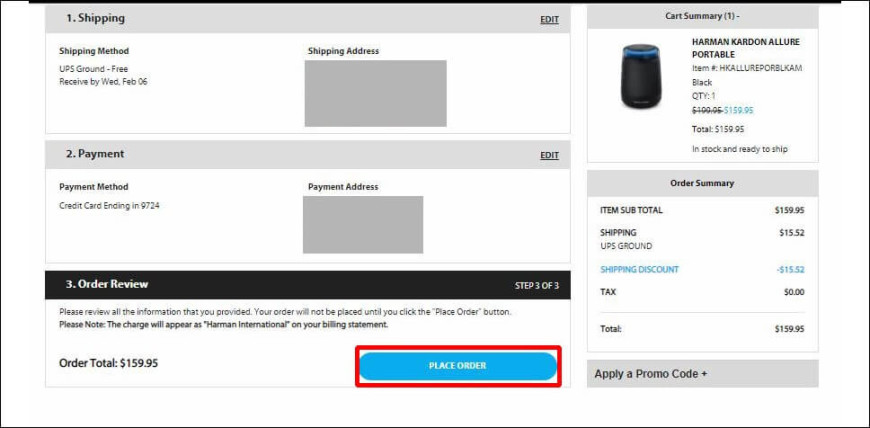Image resolution: width=870 pixels, height=428 pixels.
Task: Click the blue sale price $159.95
Action: tap(739, 110)
